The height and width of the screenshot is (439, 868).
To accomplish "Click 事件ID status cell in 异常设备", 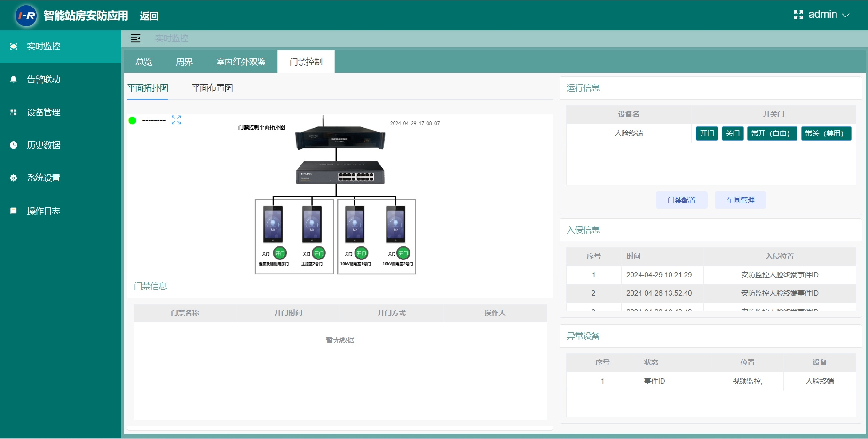I will coord(675,381).
